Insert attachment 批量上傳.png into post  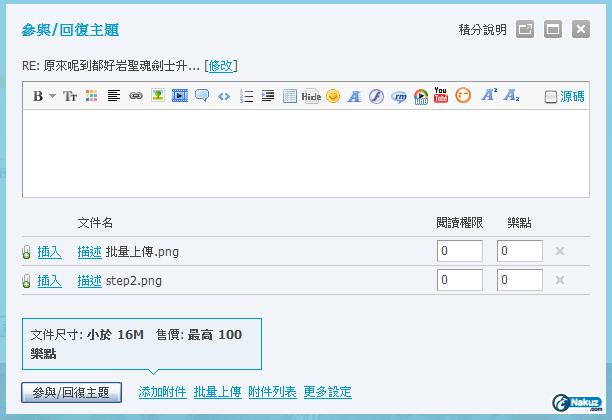[50, 252]
